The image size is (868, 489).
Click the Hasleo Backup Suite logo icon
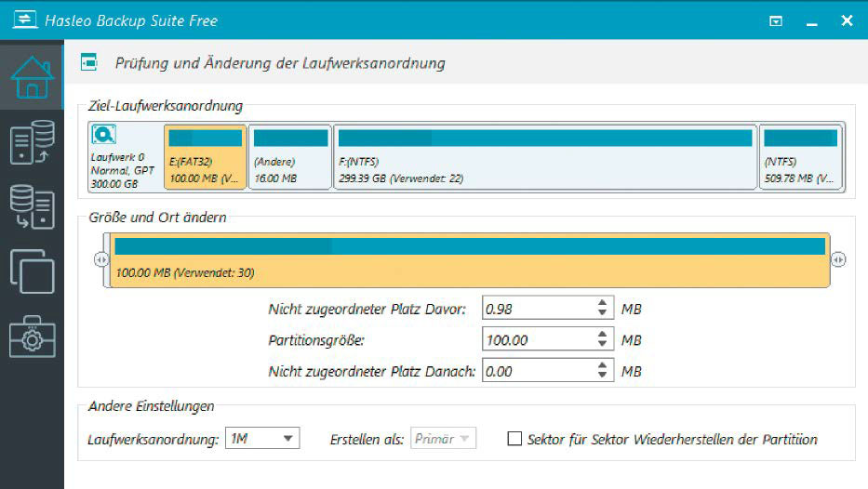[x=25, y=20]
